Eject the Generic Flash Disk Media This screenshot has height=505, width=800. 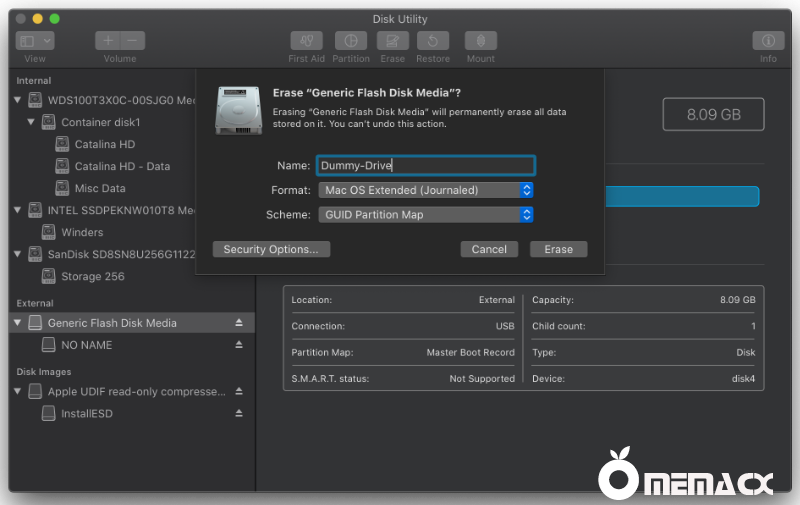pos(239,323)
